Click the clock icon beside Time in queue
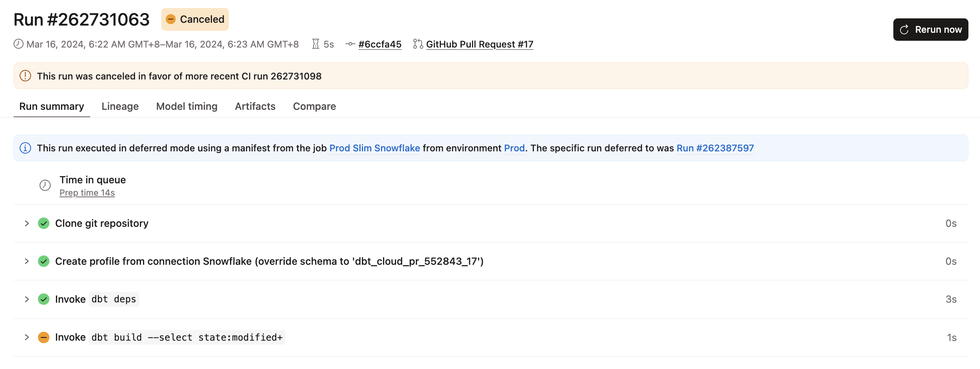 point(45,185)
